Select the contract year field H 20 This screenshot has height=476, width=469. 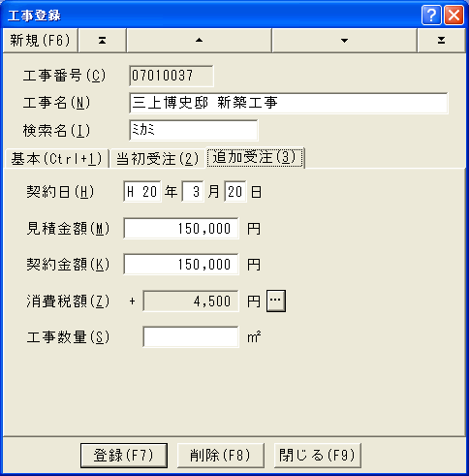[142, 192]
